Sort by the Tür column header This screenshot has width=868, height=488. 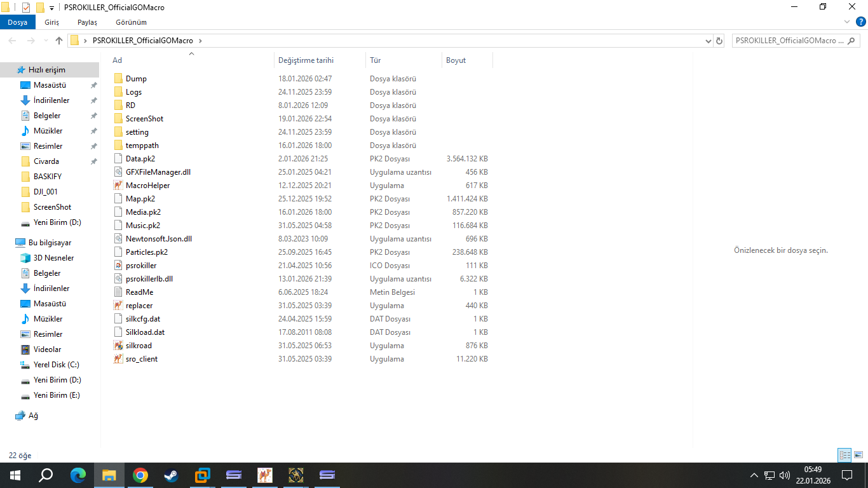403,60
